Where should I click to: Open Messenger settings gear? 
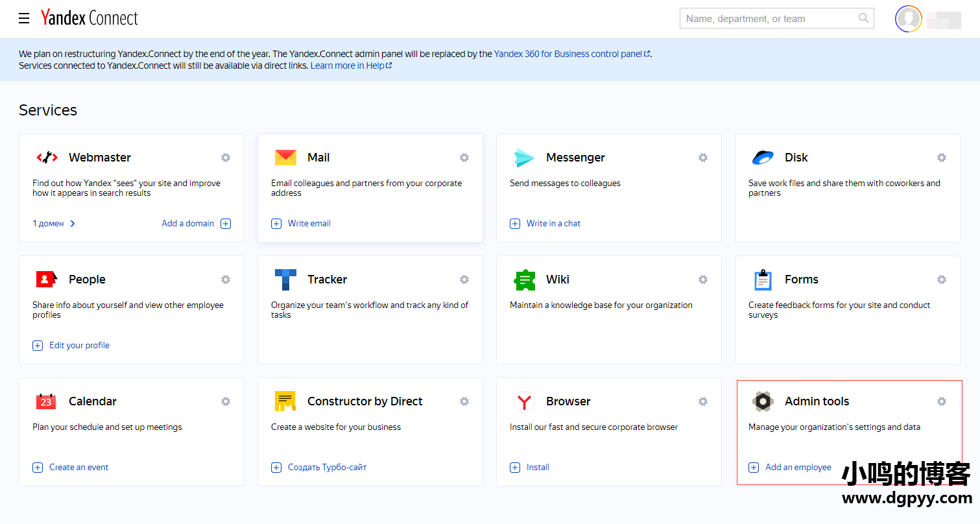click(703, 158)
